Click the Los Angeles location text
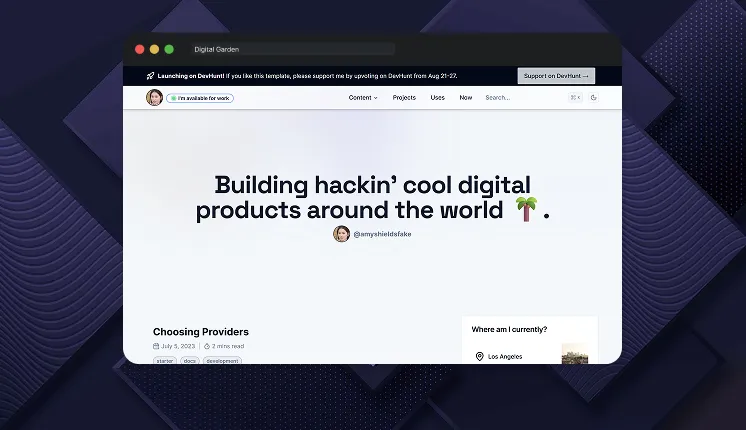 505,356
